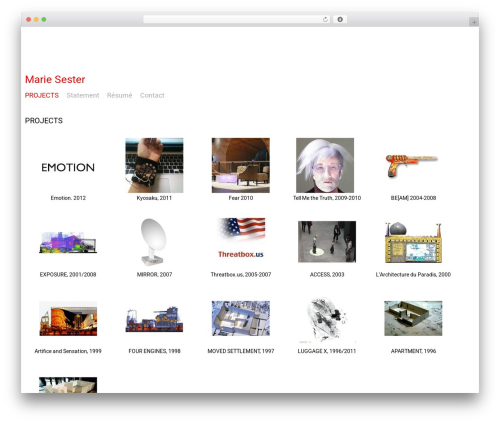Open the LUGGAGE X x-ray thumbnail
The image size is (500, 423).
click(x=327, y=320)
